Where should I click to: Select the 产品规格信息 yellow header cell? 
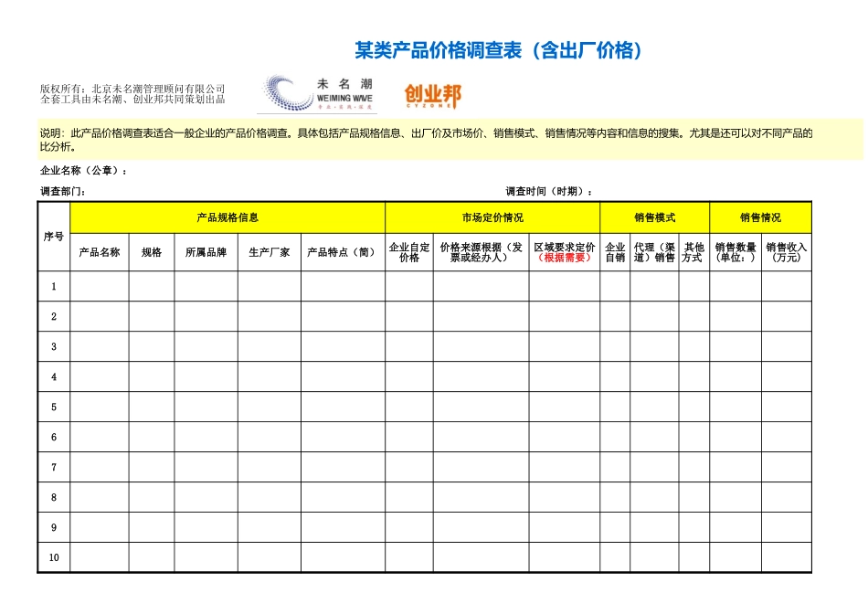(229, 217)
